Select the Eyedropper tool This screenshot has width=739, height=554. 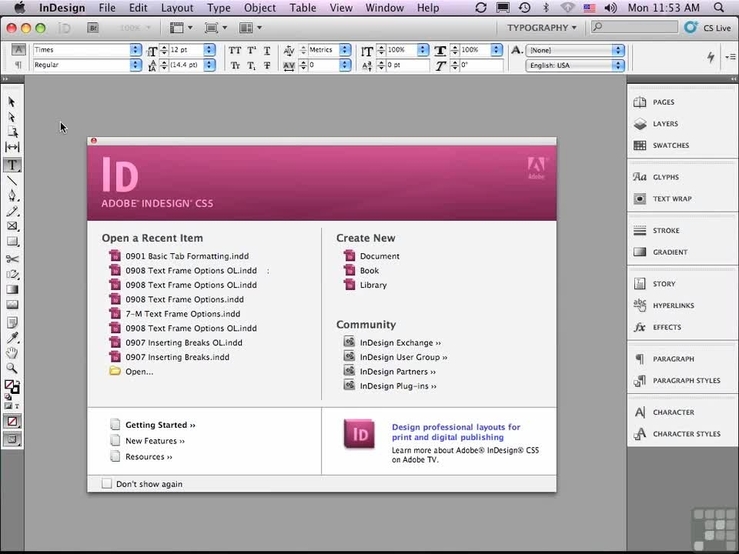(x=12, y=338)
